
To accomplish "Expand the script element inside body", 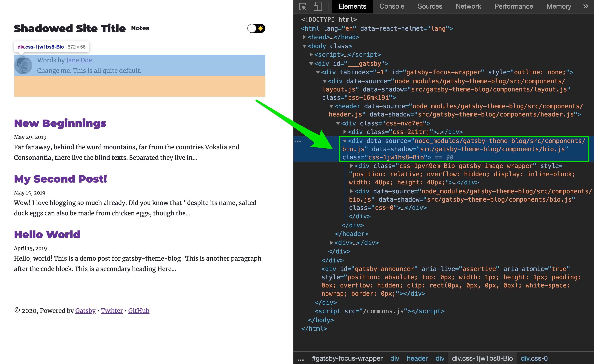I will [x=311, y=55].
